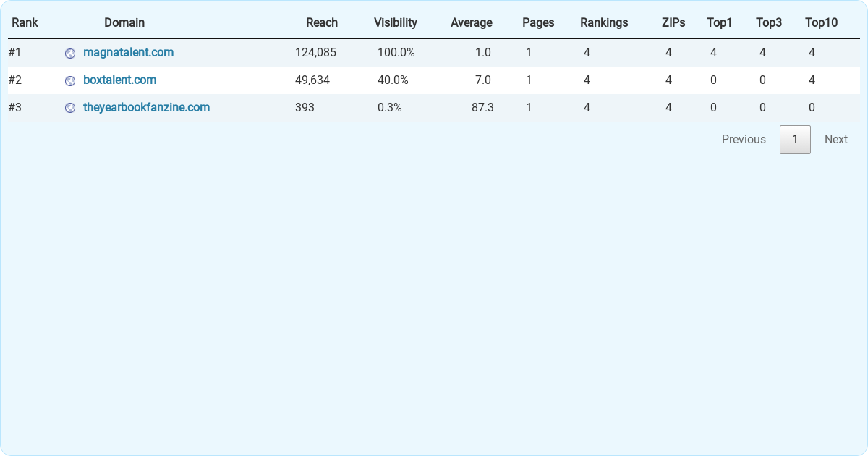
Task: Click the globe icon beside boxtalent.com
Action: (x=70, y=80)
